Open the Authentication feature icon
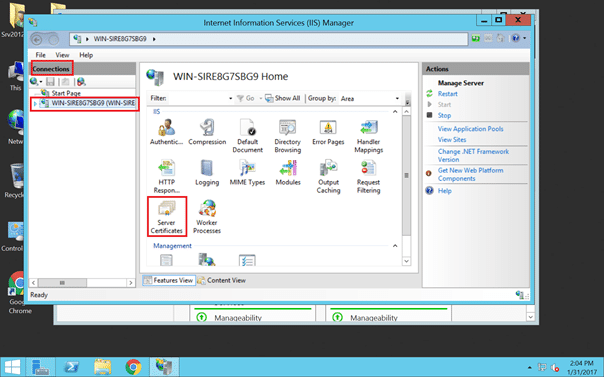The image size is (604, 377). tap(166, 132)
